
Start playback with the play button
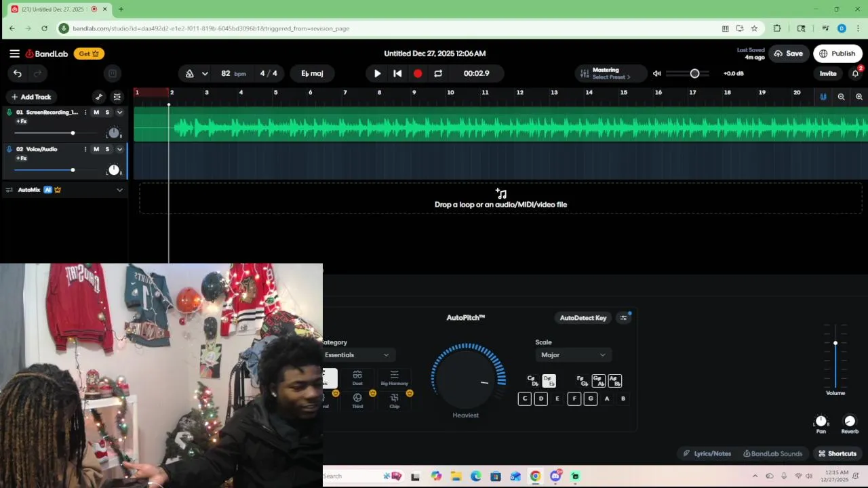pos(378,73)
